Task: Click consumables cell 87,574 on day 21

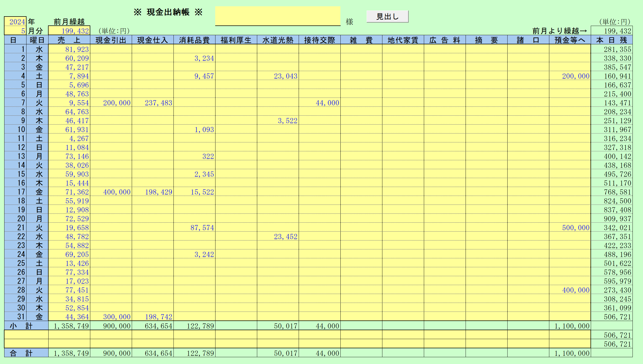Action: [194, 227]
